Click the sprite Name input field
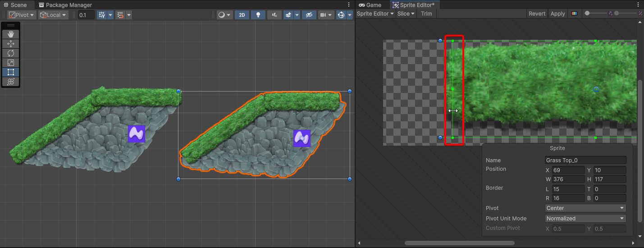The width and height of the screenshot is (644, 248). 585,160
